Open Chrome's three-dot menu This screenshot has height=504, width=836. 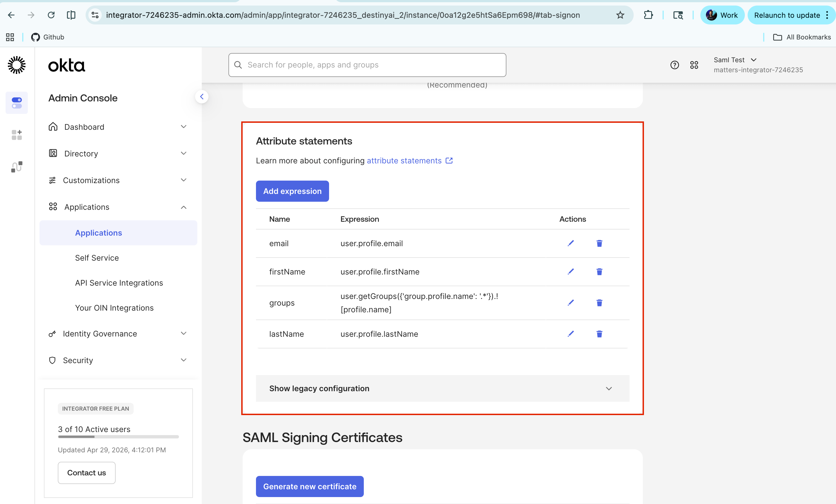(827, 15)
